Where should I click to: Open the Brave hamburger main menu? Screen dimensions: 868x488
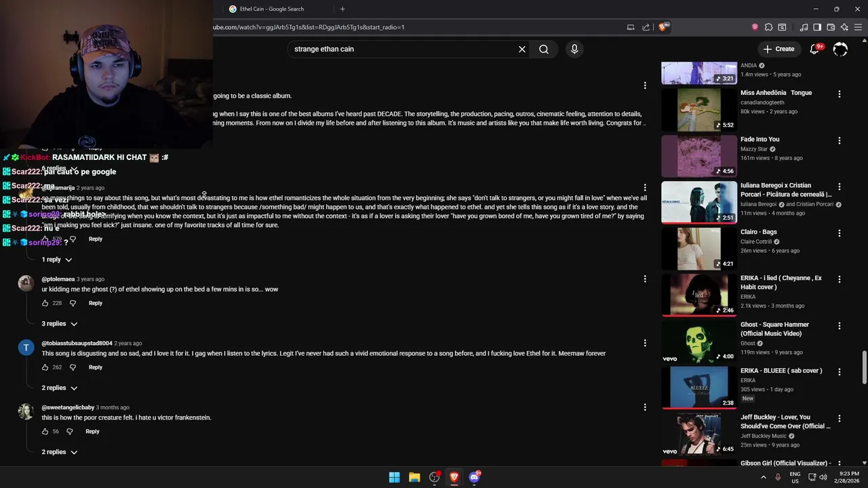click(x=858, y=27)
